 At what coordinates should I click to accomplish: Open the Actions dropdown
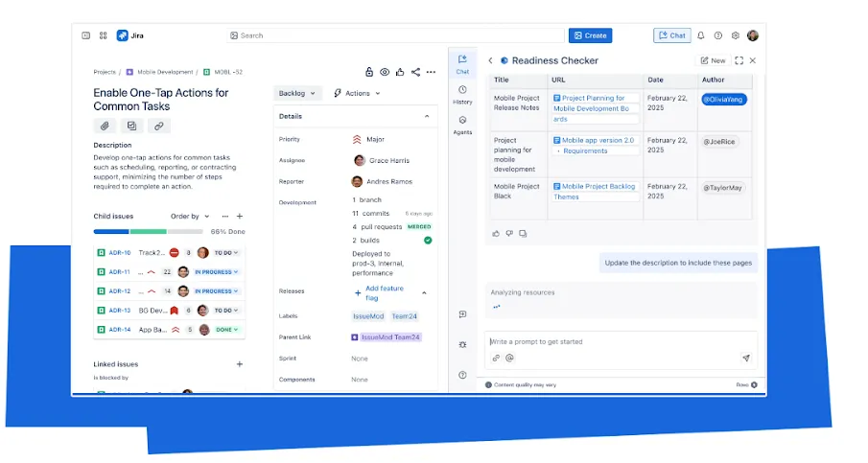coord(357,94)
